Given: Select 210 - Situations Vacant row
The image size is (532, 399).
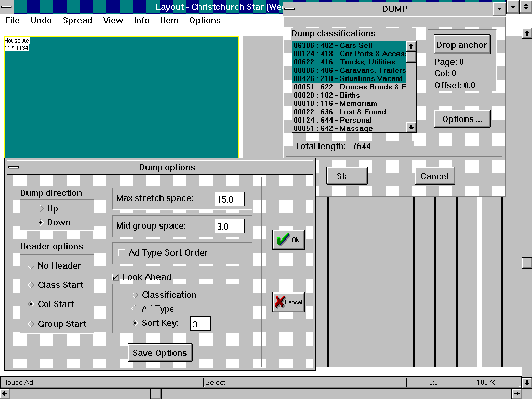Looking at the screenshot, I should coord(349,78).
